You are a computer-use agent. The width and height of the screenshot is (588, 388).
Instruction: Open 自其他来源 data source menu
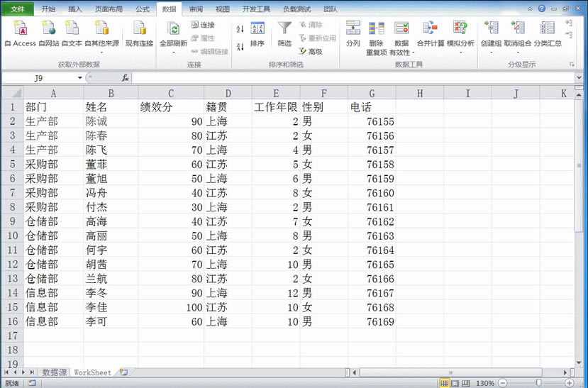point(101,37)
